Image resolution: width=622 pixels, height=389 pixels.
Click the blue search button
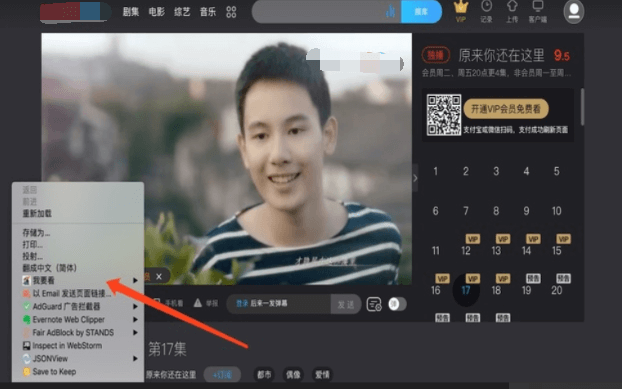421,11
